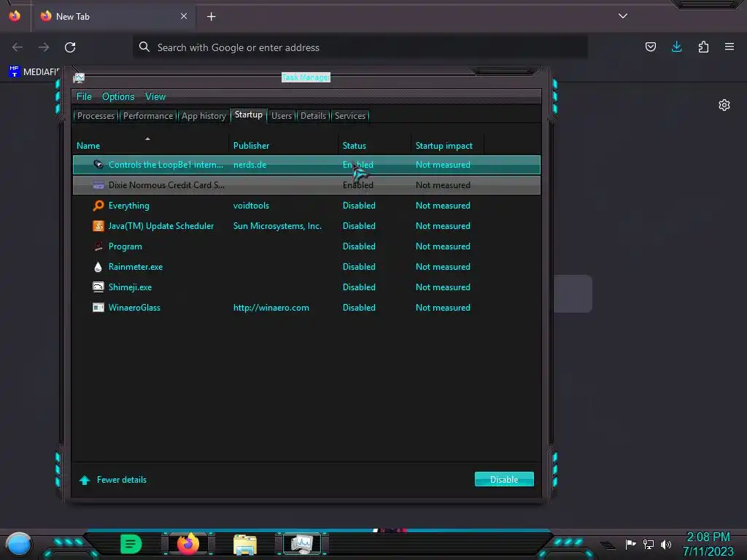Open the volume tray icon

tap(665, 544)
